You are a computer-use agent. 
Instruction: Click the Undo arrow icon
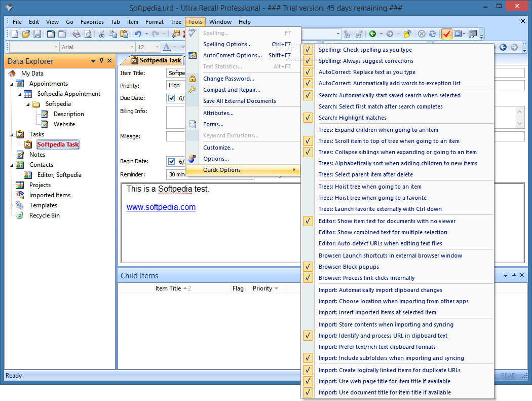[x=138, y=34]
